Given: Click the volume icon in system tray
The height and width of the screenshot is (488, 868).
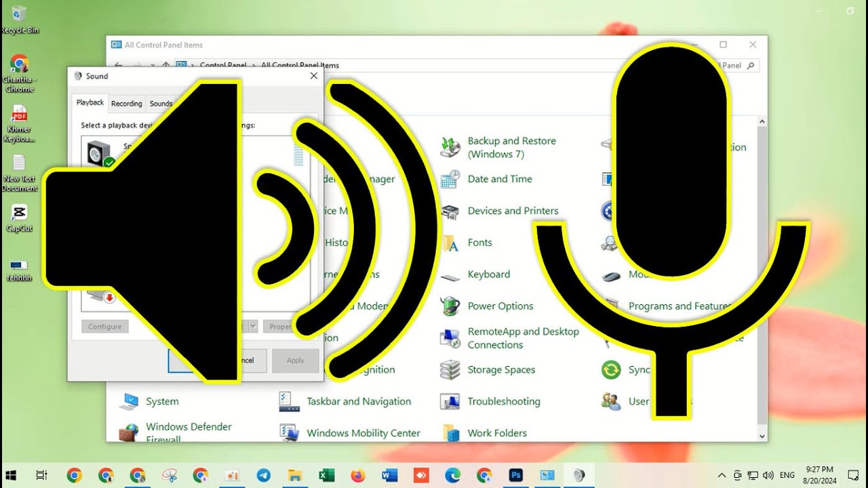Looking at the screenshot, I should point(768,476).
